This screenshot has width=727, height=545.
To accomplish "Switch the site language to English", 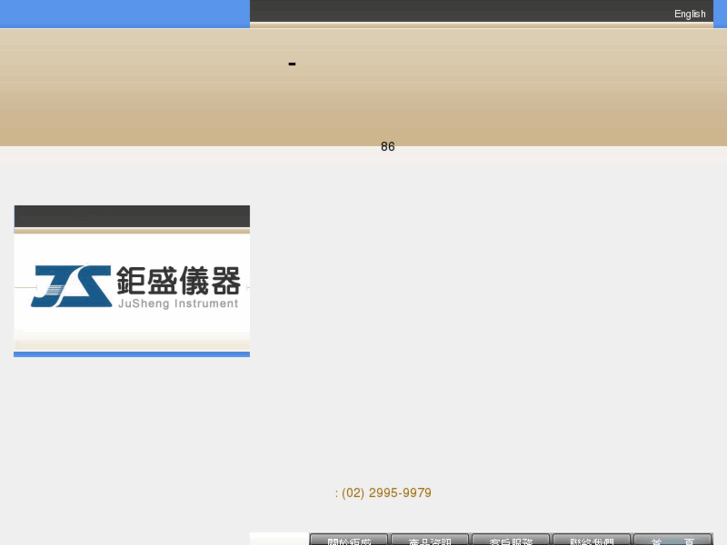I will click(x=689, y=14).
